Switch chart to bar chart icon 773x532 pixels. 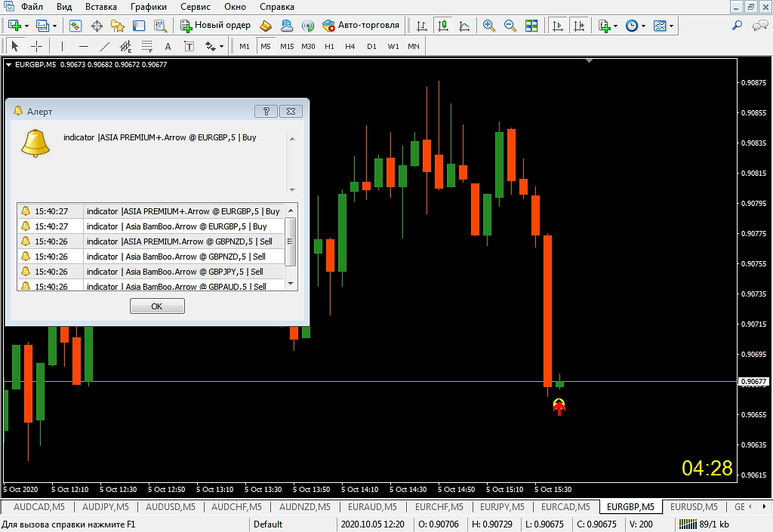coord(421,26)
